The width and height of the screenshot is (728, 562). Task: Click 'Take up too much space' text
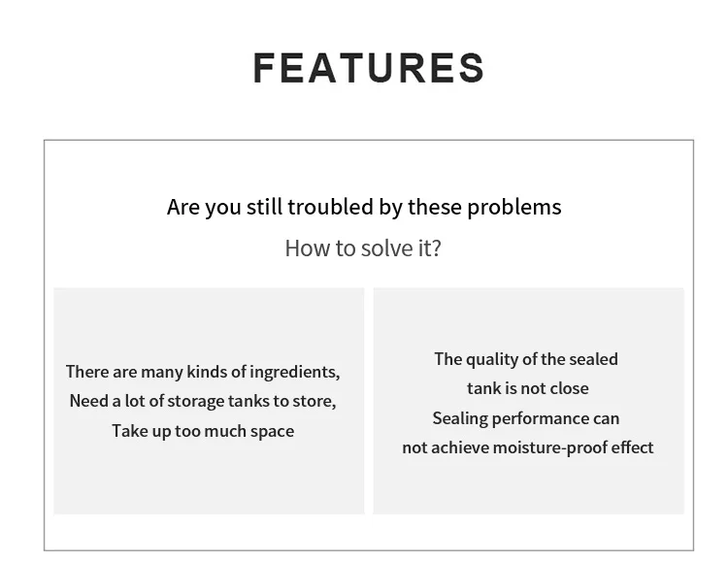[x=203, y=431]
